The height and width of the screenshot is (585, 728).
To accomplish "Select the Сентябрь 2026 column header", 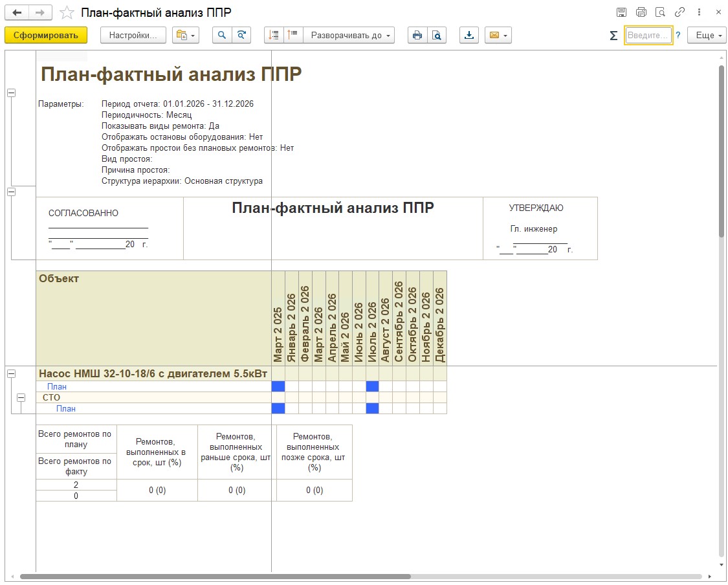I will 399,318.
